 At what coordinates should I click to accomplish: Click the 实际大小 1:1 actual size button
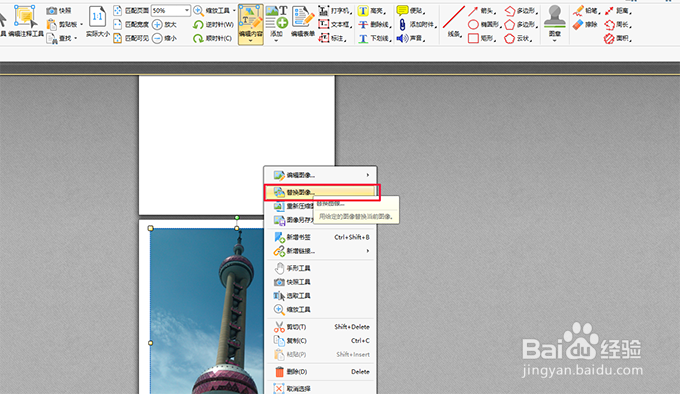(x=98, y=21)
